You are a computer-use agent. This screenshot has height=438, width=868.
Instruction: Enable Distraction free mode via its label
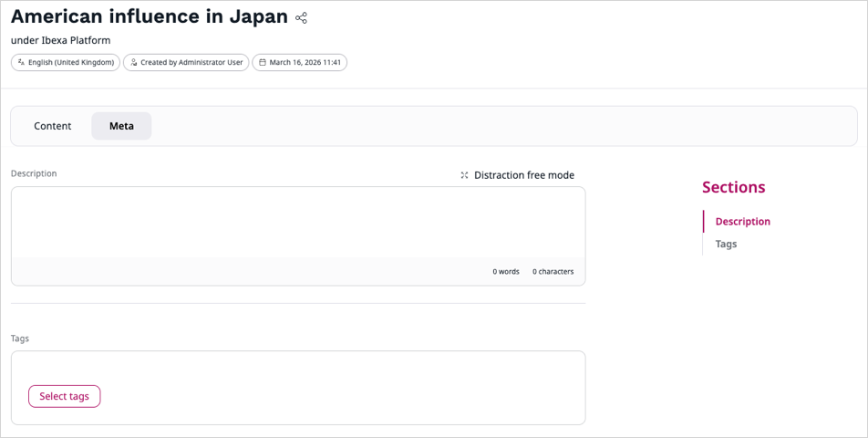523,175
